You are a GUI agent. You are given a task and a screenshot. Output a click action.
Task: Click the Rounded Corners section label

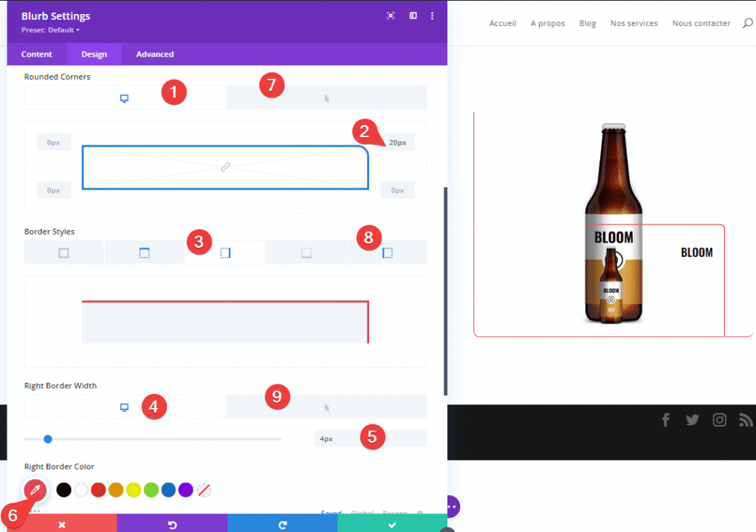click(x=58, y=77)
